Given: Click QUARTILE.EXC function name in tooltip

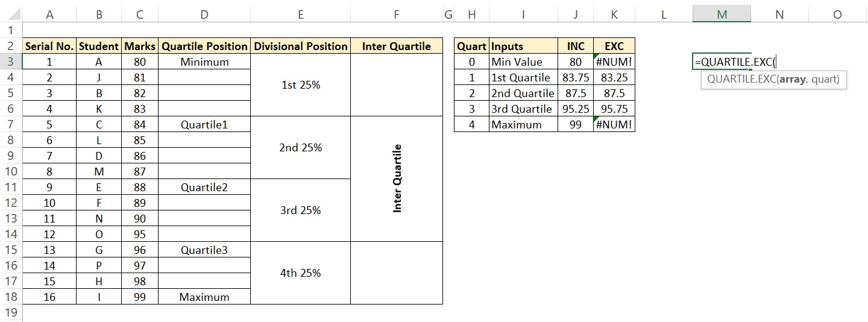Looking at the screenshot, I should coord(740,79).
